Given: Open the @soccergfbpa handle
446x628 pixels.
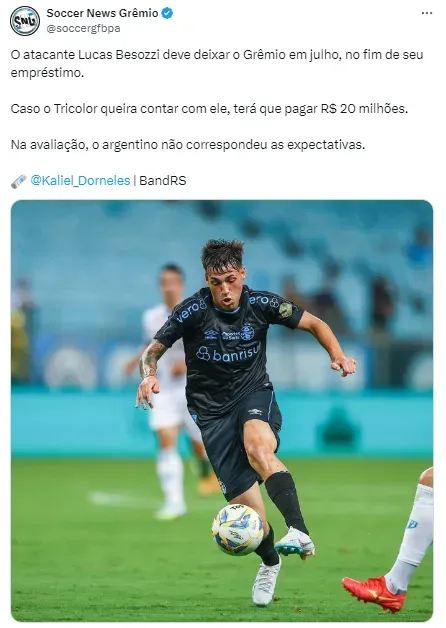Looking at the screenshot, I should pyautogui.click(x=83, y=28).
